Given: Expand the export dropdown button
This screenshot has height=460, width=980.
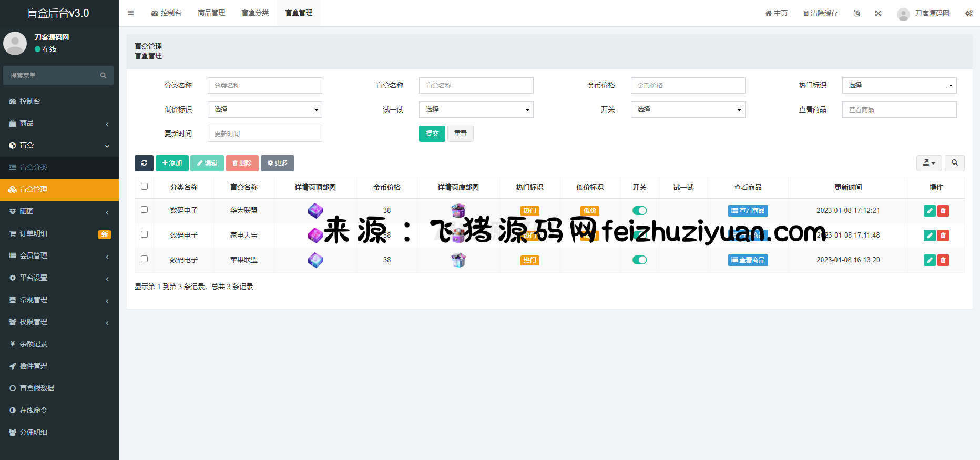Looking at the screenshot, I should tap(928, 163).
